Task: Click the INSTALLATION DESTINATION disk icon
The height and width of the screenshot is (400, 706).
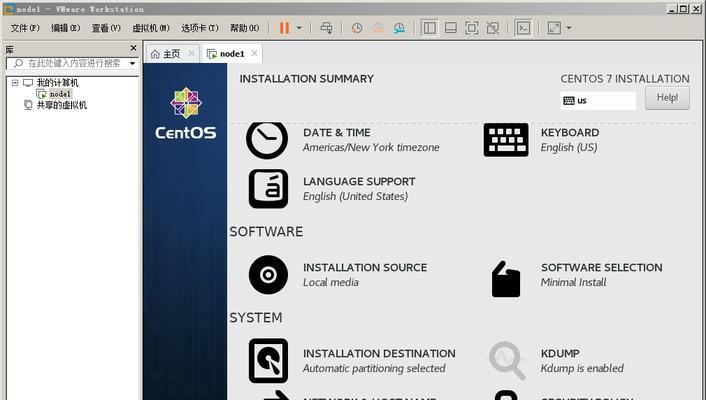Action: pos(268,361)
